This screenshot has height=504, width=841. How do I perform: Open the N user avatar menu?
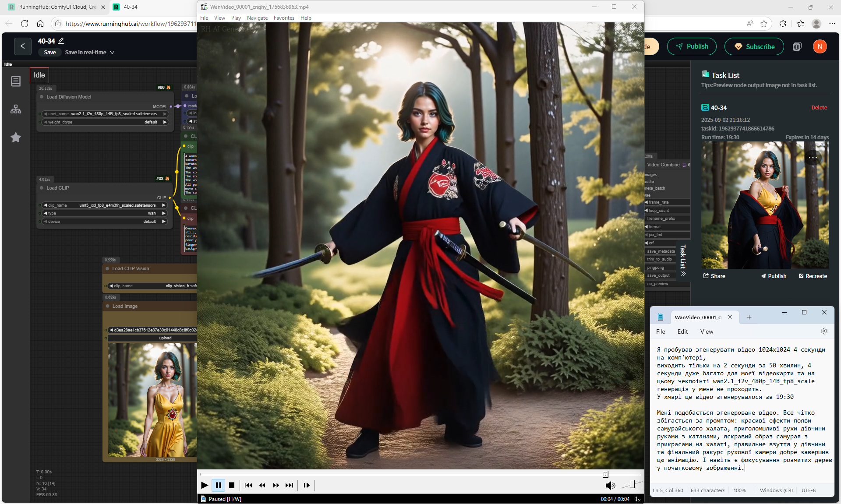tap(820, 46)
